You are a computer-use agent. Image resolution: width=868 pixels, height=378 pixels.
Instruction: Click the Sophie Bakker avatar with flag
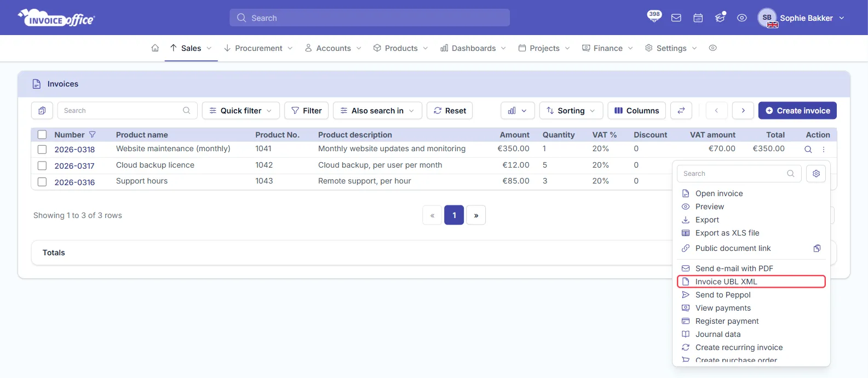[767, 18]
